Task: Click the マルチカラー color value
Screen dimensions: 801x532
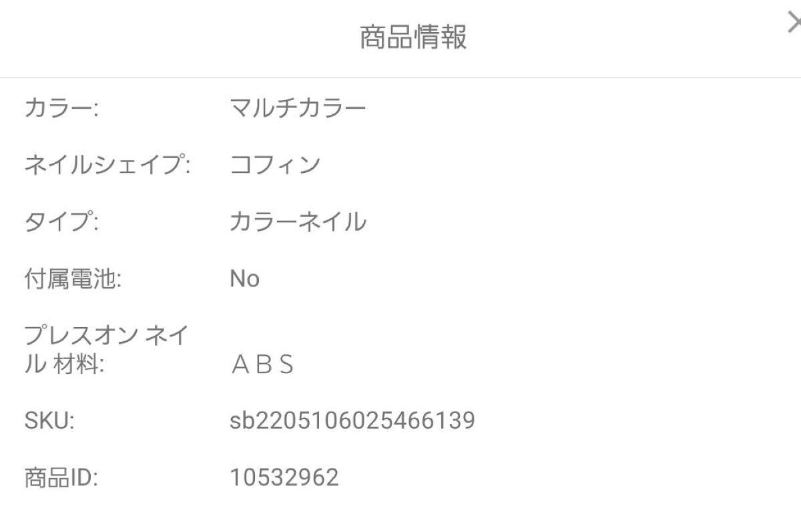Action: (x=298, y=105)
